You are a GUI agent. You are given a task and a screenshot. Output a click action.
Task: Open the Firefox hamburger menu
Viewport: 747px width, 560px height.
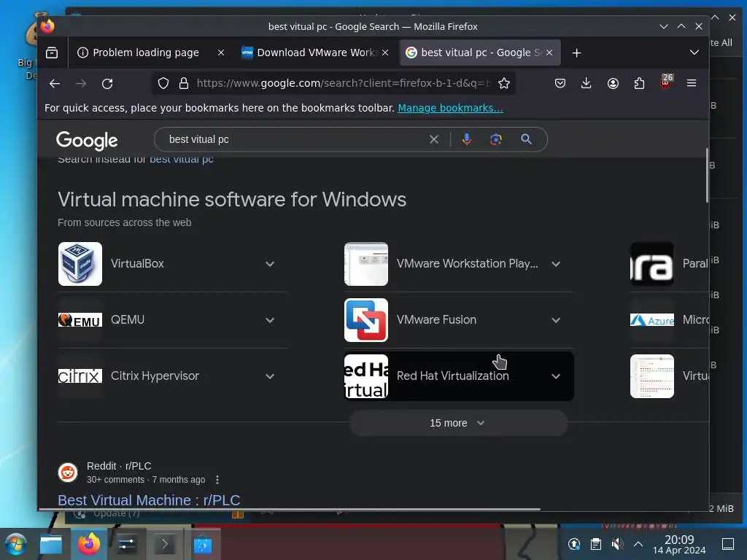coord(692,83)
